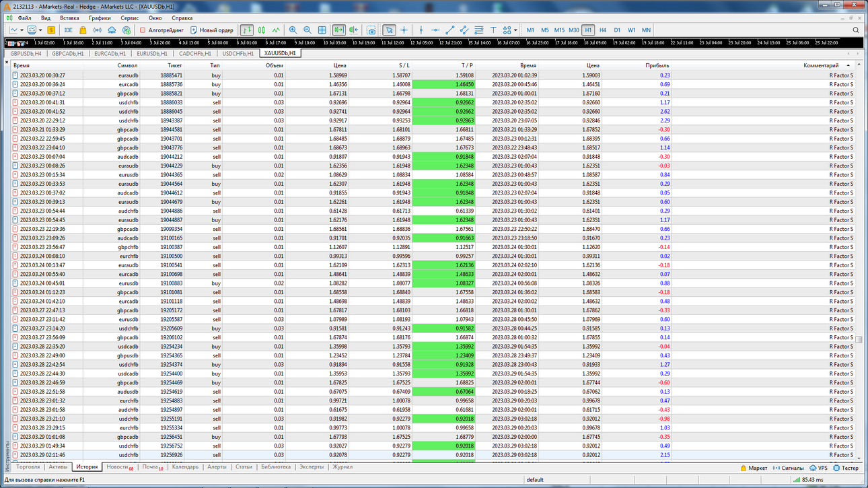Open the search magnifier icon

click(856, 30)
